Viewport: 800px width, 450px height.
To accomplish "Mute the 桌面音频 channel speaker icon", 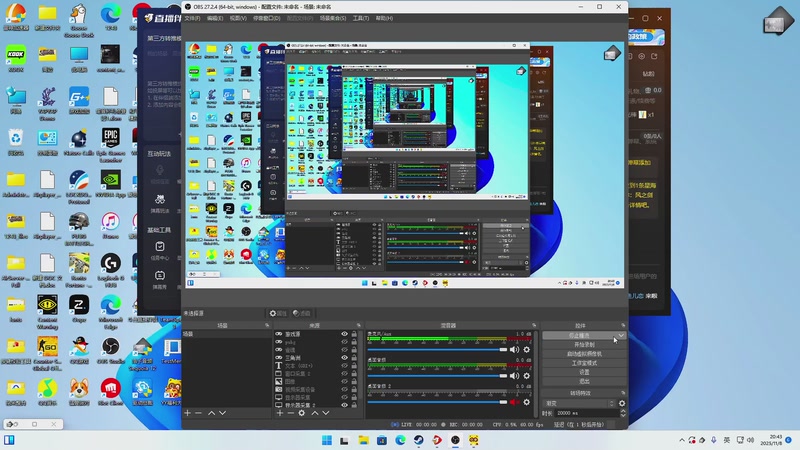I will coord(514,376).
